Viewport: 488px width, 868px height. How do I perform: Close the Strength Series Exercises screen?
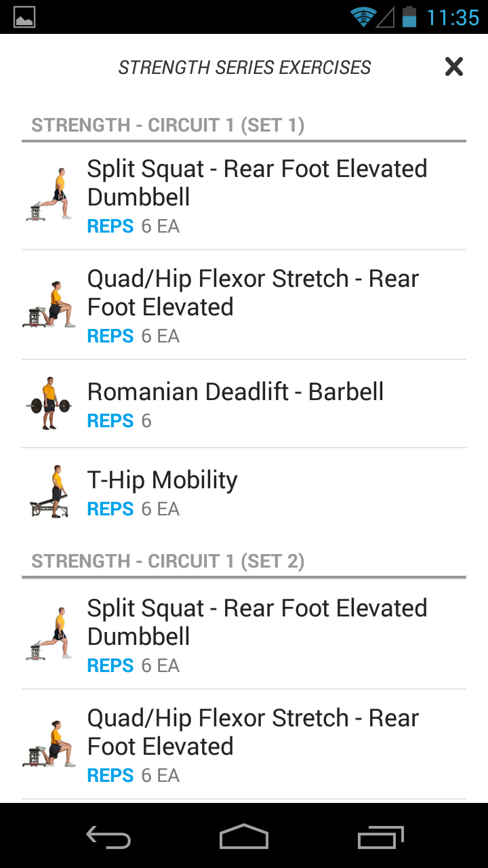453,66
